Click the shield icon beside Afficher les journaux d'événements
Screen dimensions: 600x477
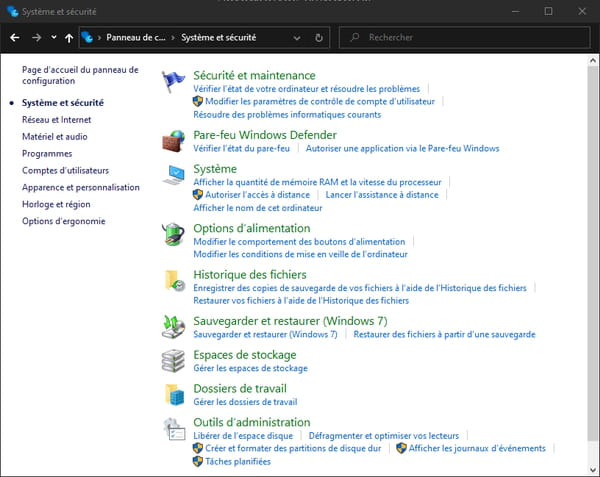pyautogui.click(x=401, y=448)
